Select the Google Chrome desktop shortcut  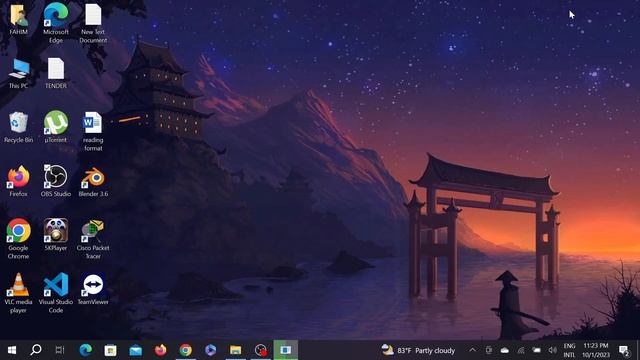(x=18, y=239)
